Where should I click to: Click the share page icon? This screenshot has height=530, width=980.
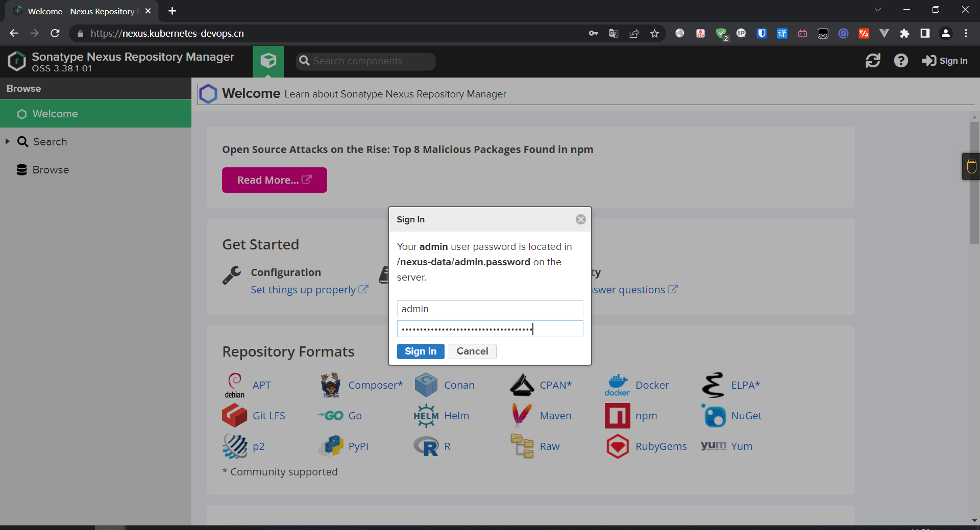[634, 33]
